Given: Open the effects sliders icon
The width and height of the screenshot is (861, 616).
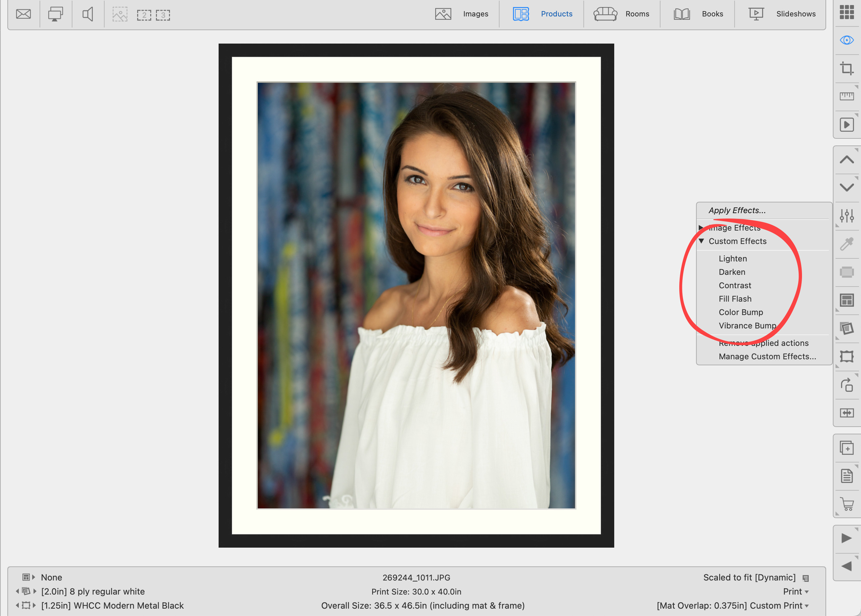Looking at the screenshot, I should tap(846, 216).
